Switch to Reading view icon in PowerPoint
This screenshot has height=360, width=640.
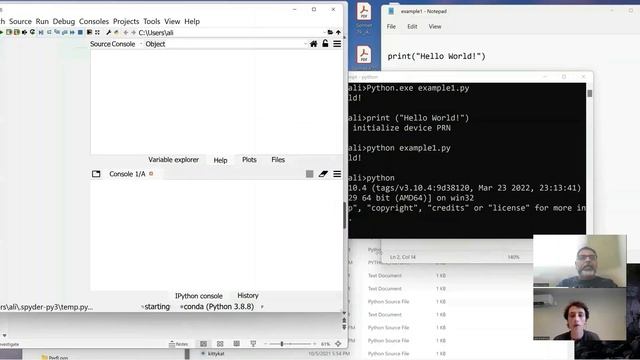236,344
